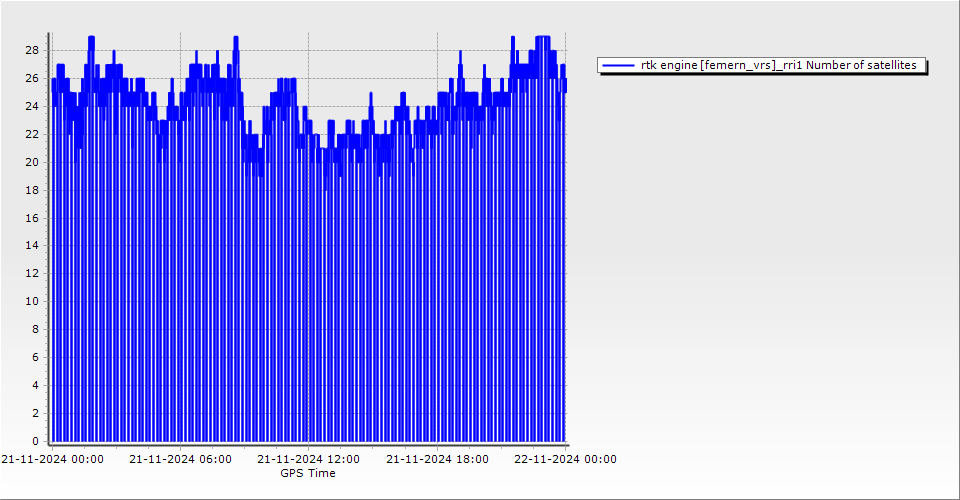Click the y-axis tick label 24
This screenshot has width=960, height=500.
click(x=32, y=106)
